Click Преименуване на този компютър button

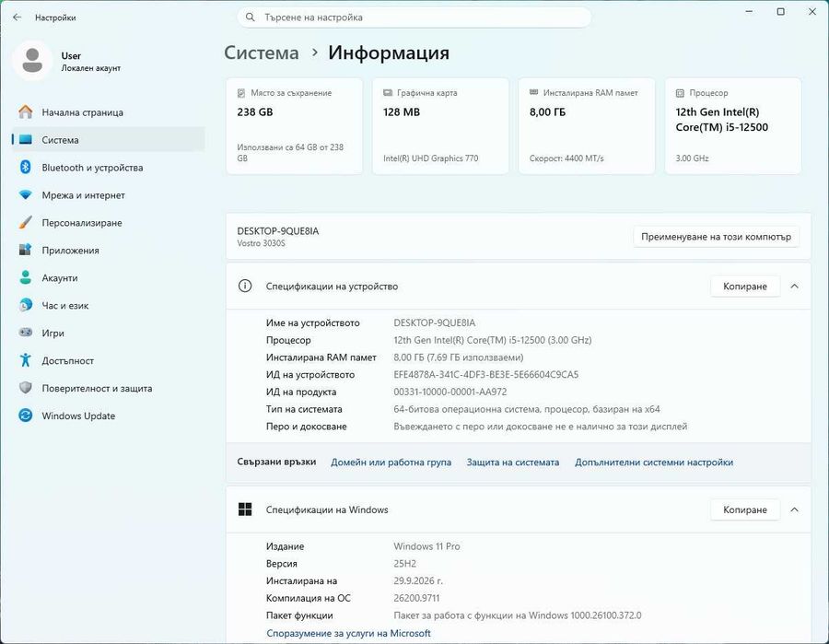tap(716, 237)
